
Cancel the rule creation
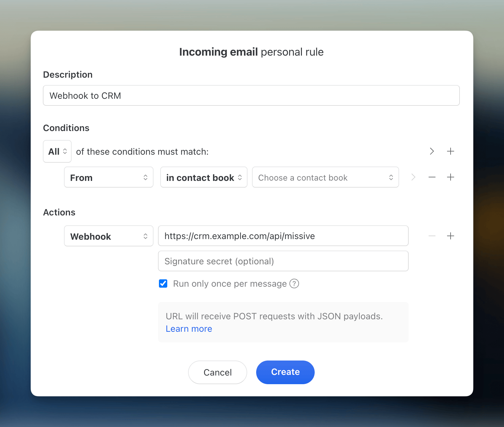click(217, 372)
